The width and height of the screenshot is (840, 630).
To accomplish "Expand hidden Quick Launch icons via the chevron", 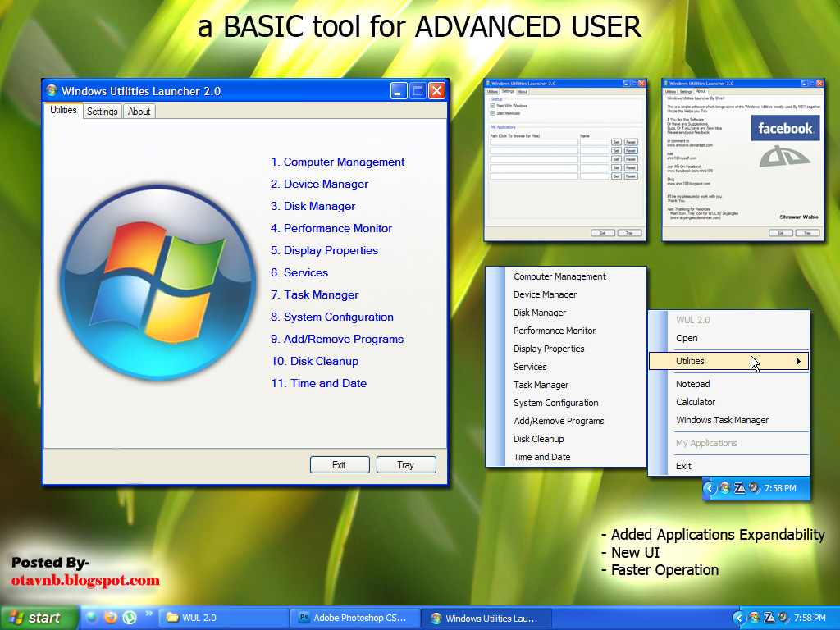I will coord(148,613).
